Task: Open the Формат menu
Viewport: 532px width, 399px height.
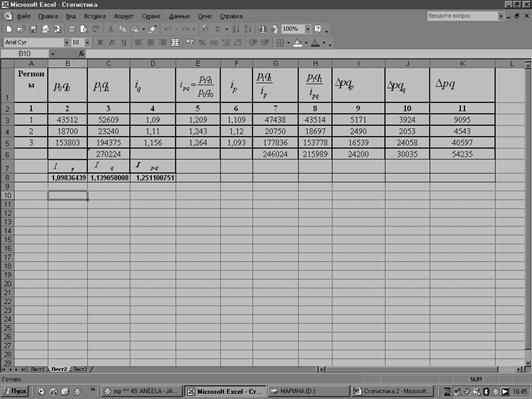Action: (124, 16)
